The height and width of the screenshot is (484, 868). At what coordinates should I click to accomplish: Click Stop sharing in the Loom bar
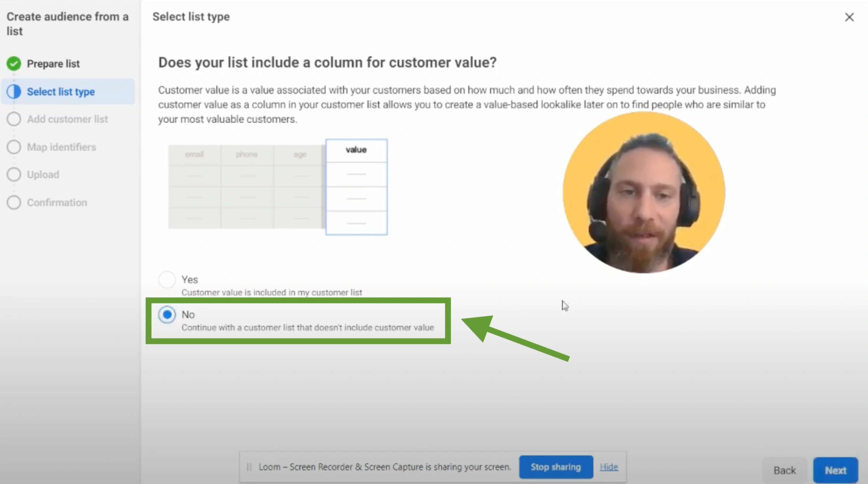(x=556, y=467)
